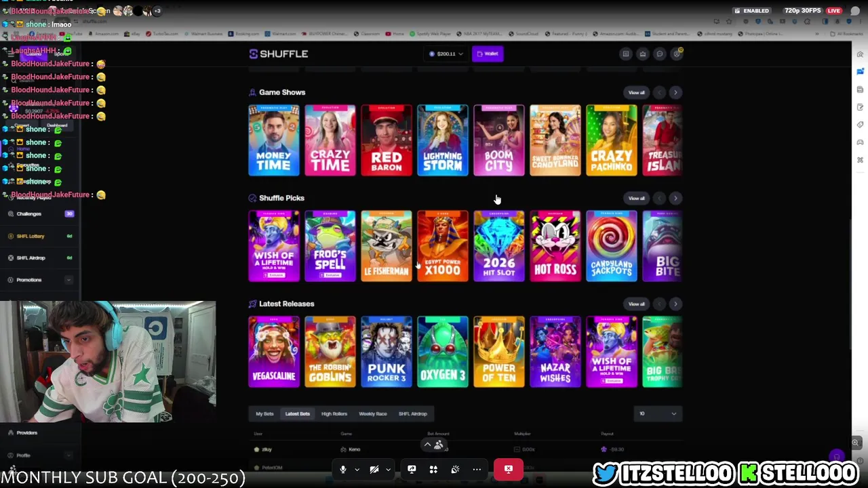Screen dimensions: 868x488
Task: Open the Vegascaline slot tile
Action: [274, 352]
